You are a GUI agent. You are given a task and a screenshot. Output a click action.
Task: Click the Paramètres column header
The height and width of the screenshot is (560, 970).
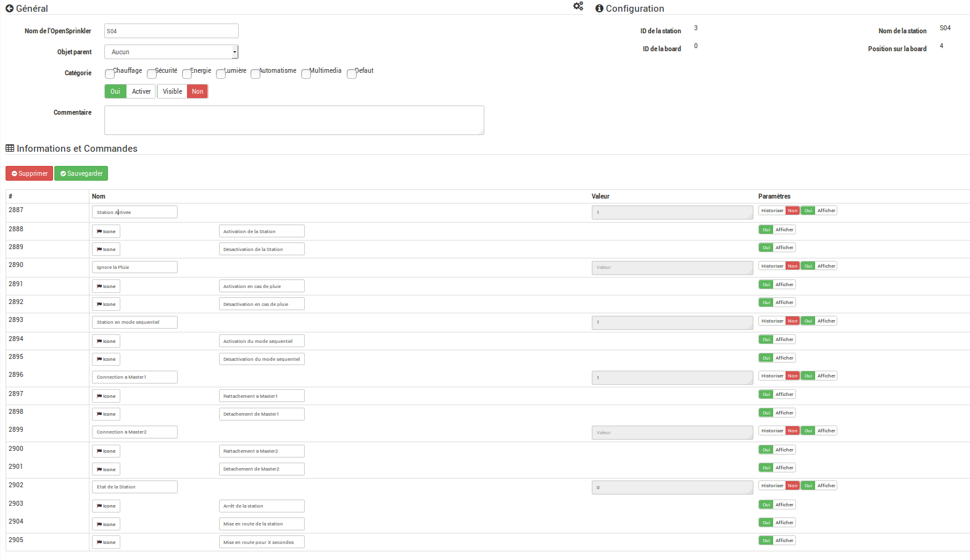click(774, 196)
